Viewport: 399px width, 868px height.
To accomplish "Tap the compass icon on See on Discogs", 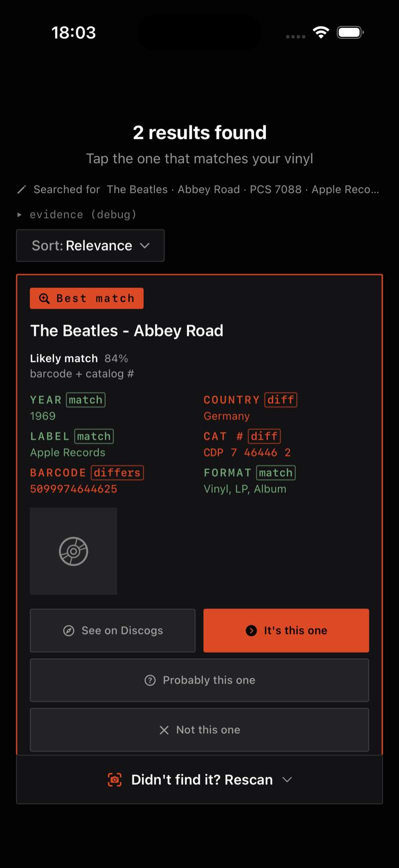I will click(69, 630).
